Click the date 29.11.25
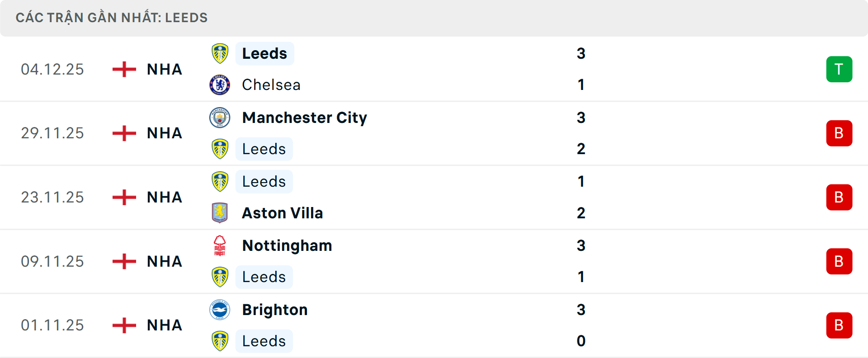 coord(52,133)
